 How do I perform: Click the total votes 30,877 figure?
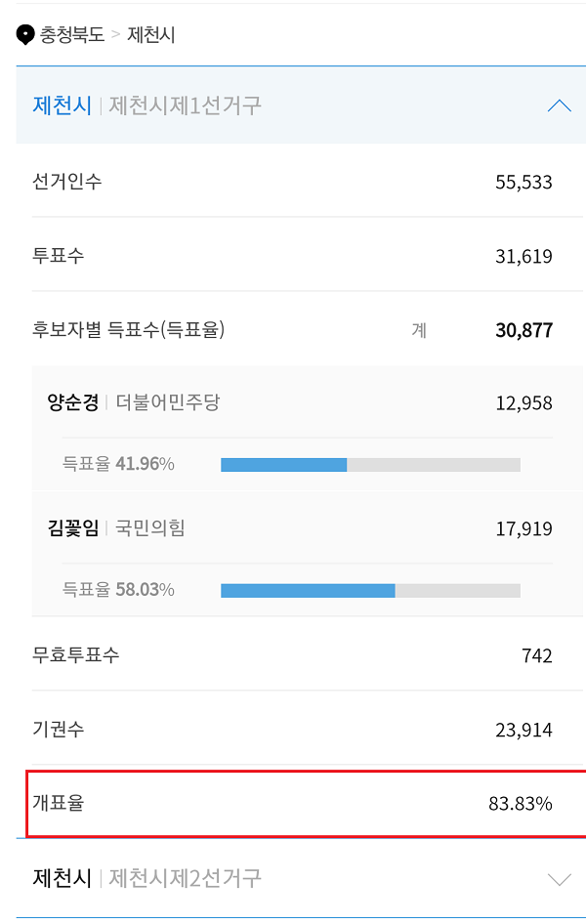tap(524, 330)
